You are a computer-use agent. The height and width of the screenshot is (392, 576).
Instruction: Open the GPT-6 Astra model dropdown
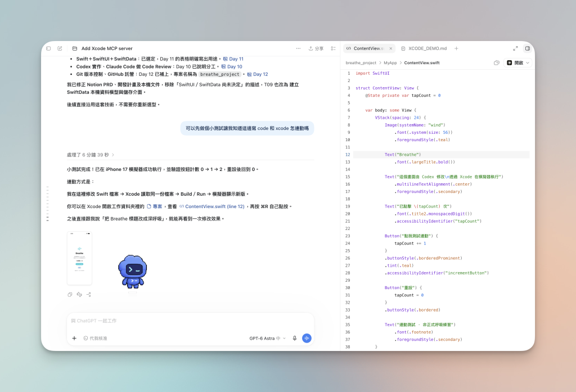click(x=267, y=339)
